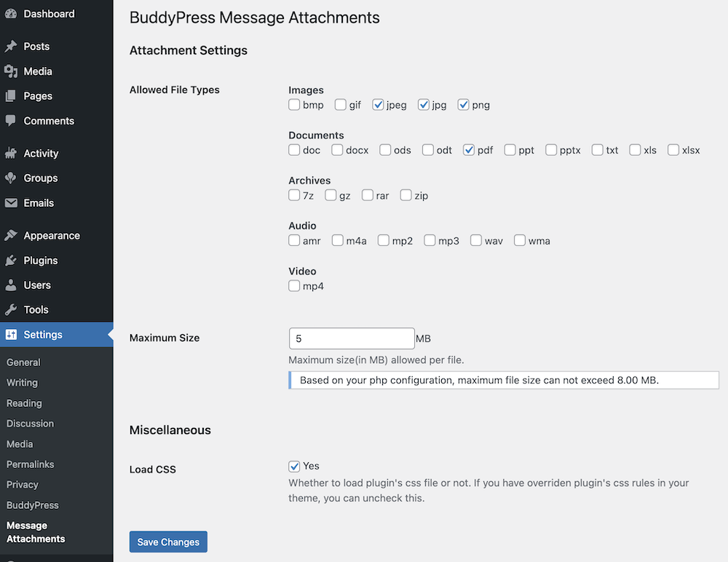The height and width of the screenshot is (562, 728).
Task: Open Message Attachments submenu item
Action: tap(36, 532)
